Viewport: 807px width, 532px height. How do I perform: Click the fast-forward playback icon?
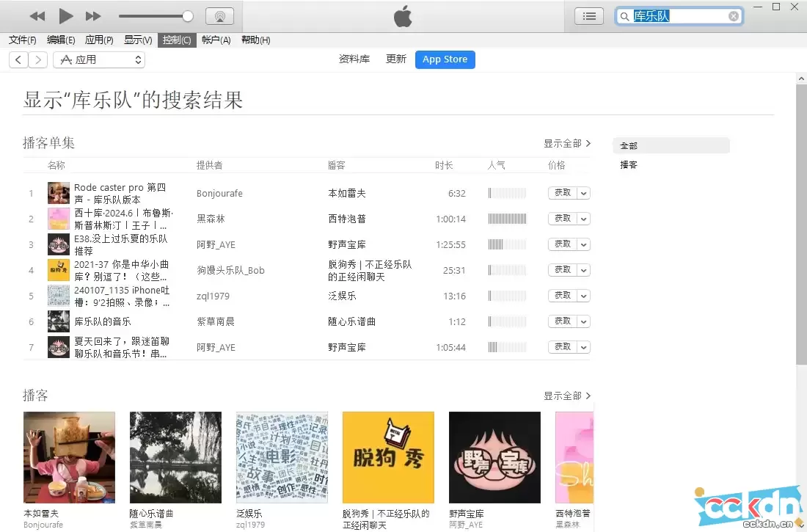tap(93, 15)
